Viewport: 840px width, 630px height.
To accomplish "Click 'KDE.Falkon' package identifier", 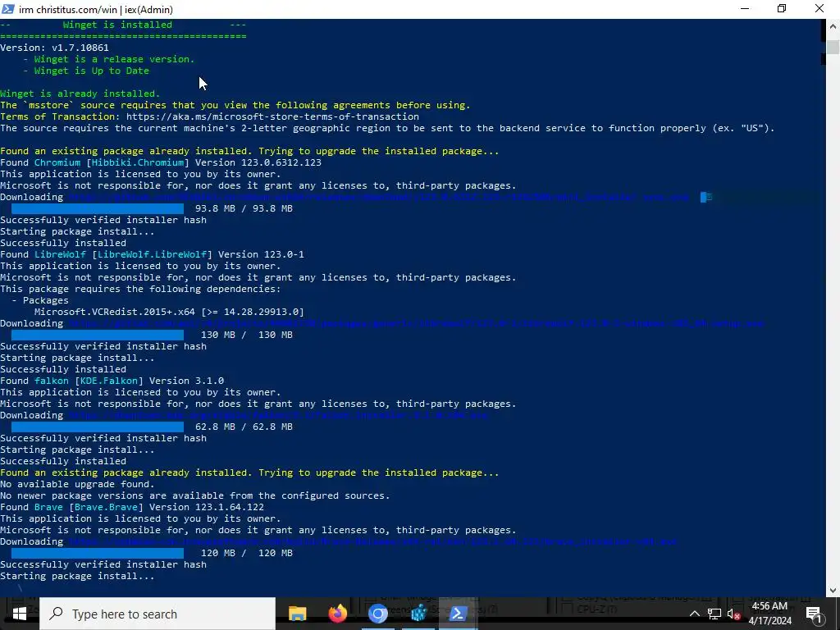I will pyautogui.click(x=109, y=381).
